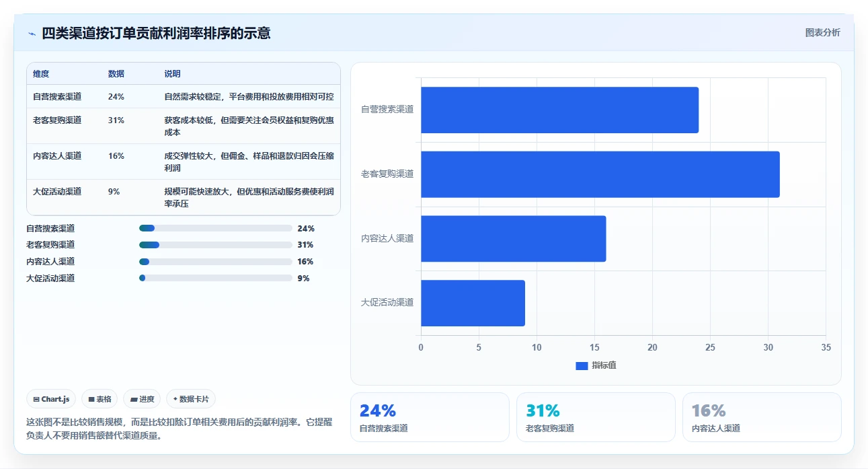
Task: Click the 内容达人渠道 cell in the table
Action: (57, 156)
